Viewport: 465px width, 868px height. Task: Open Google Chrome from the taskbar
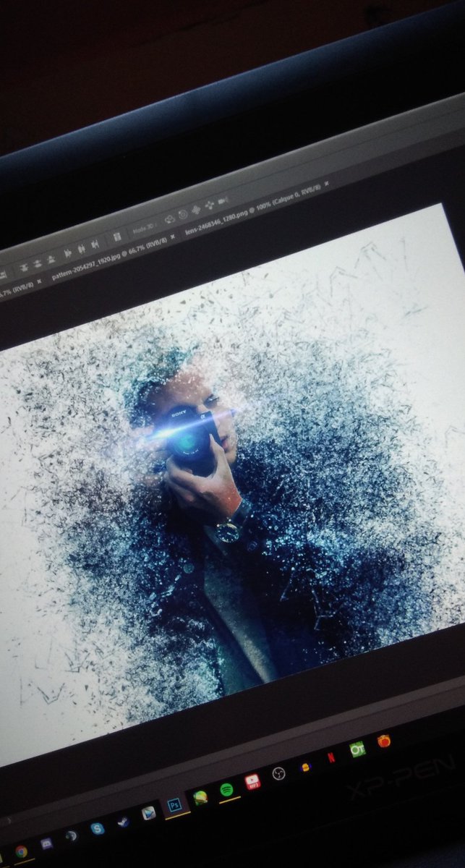(21, 851)
